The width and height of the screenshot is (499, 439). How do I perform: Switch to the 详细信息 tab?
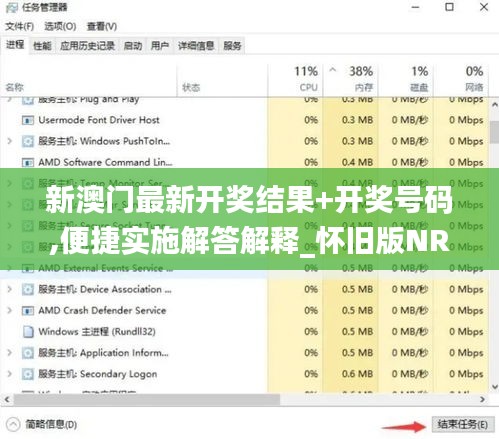click(196, 46)
